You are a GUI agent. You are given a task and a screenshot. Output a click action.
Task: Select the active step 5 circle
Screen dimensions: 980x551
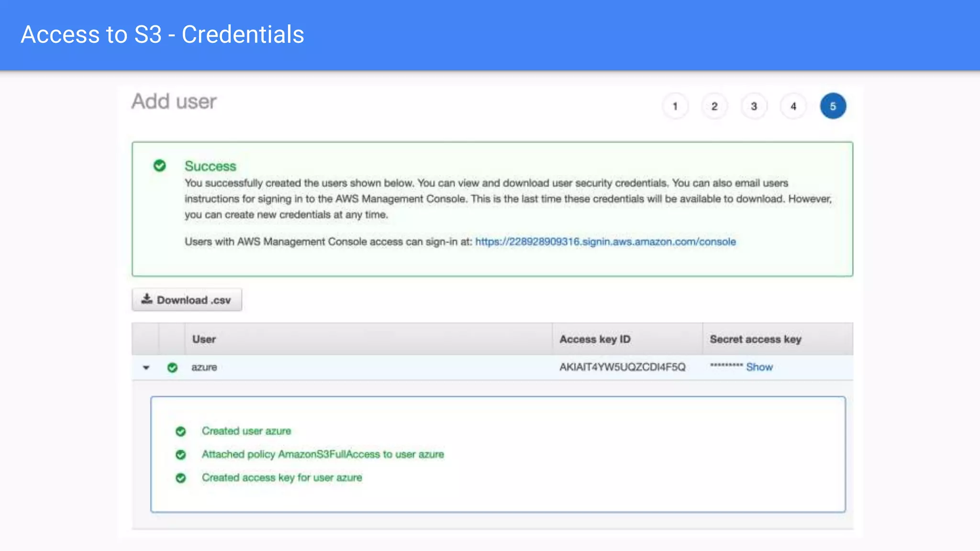coord(833,106)
